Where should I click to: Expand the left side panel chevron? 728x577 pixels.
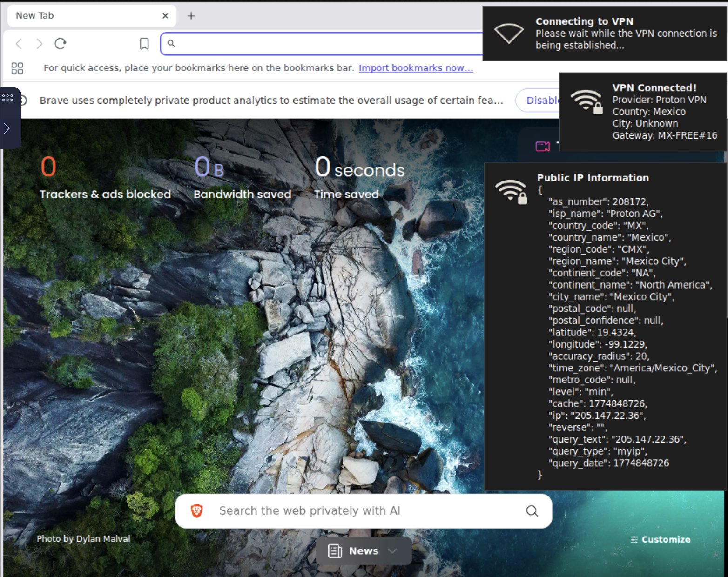pyautogui.click(x=7, y=128)
